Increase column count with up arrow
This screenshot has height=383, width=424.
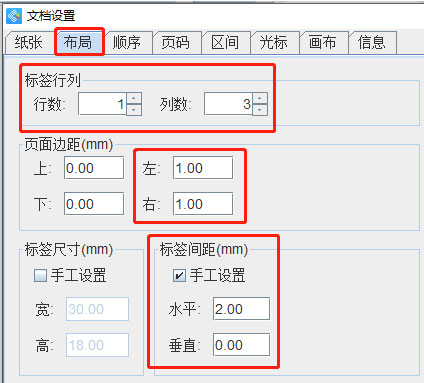coord(260,98)
